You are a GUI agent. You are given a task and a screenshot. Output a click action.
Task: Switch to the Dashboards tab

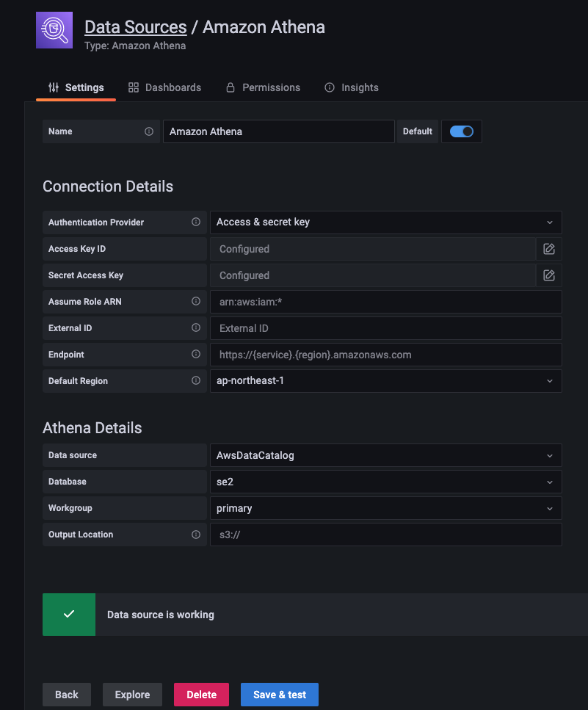pyautogui.click(x=164, y=87)
